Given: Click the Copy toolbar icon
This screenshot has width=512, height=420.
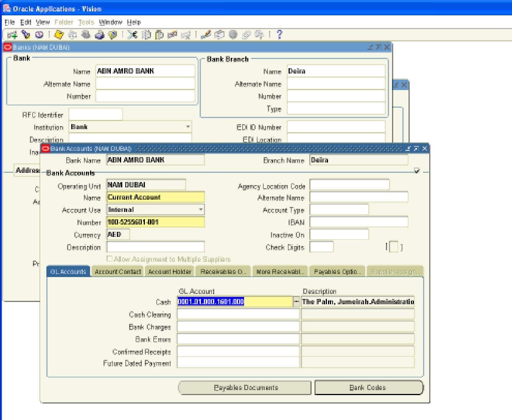Looking at the screenshot, I should (145, 35).
